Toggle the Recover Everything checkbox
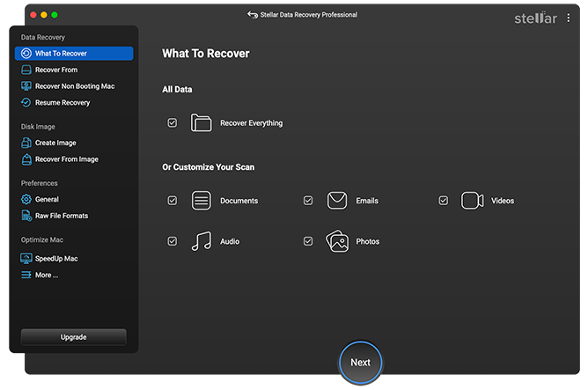Viewport: 588px width, 390px height. point(173,123)
